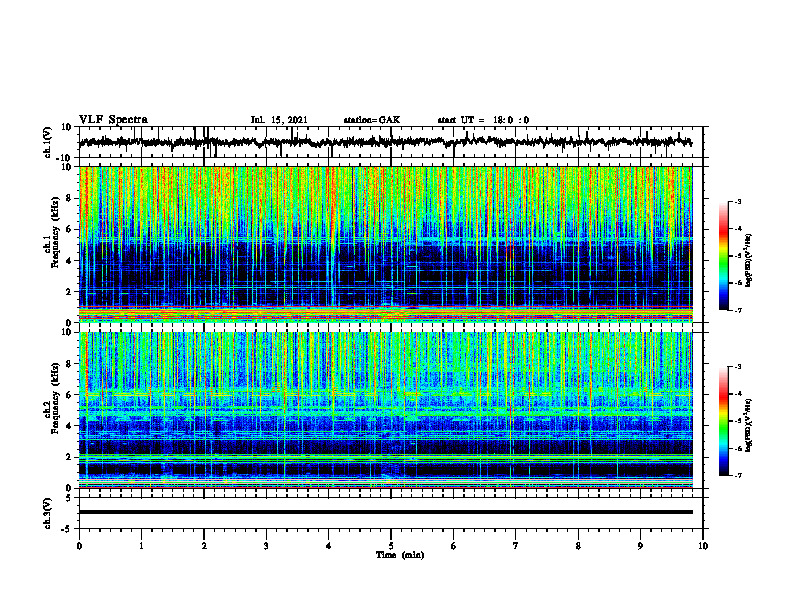Click time-axis tick label "5"
The image size is (792, 612).
click(x=391, y=546)
